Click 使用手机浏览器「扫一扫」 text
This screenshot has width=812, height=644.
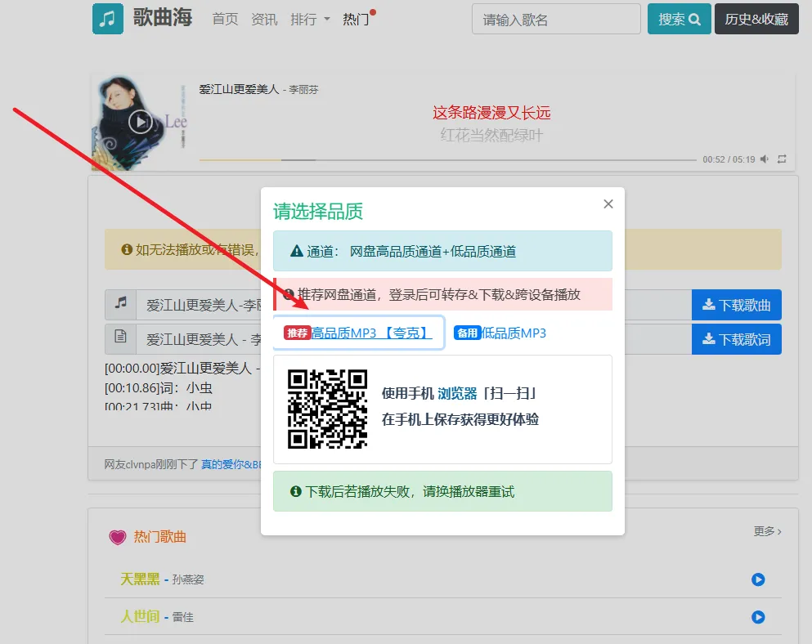coord(459,393)
